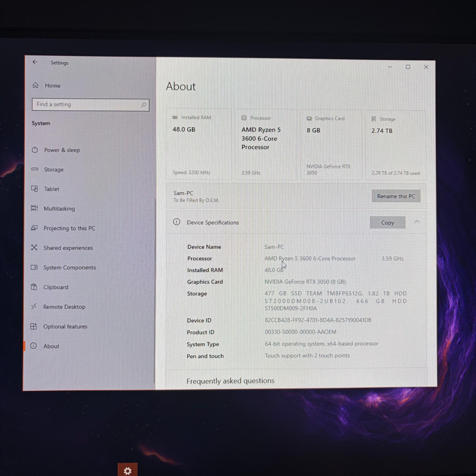Click the sidebar vertical scrollbar
Image resolution: width=476 pixels, height=476 pixels.
155,291
